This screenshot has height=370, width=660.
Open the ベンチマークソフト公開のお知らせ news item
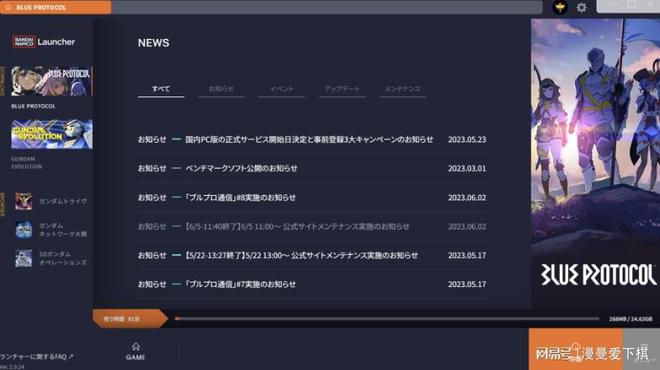coord(312,168)
